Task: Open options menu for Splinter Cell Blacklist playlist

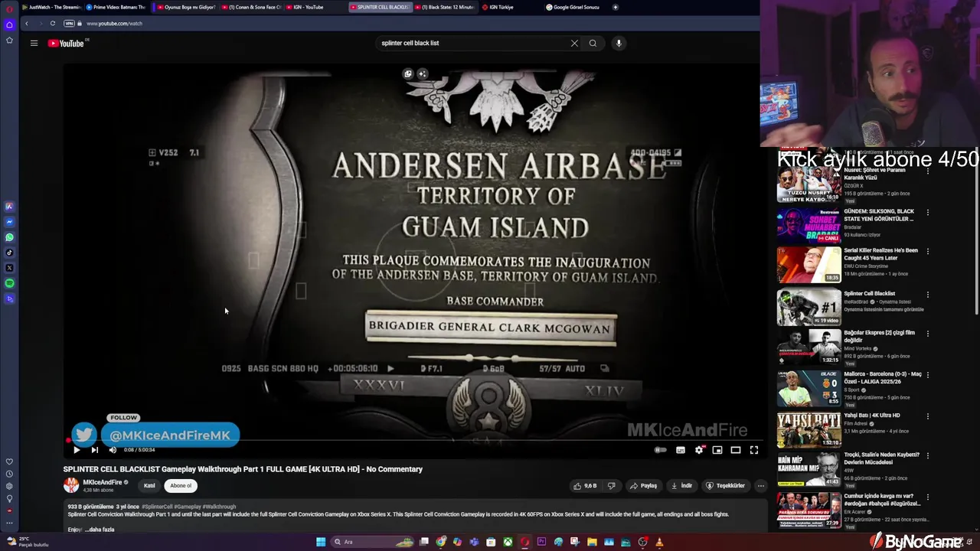Action: pos(928,294)
